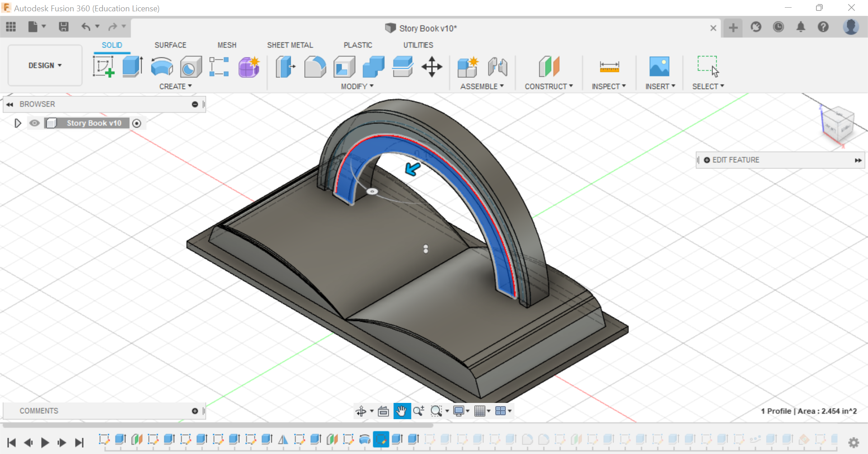Image resolution: width=868 pixels, height=454 pixels.
Task: Add a new design tab
Action: [733, 28]
